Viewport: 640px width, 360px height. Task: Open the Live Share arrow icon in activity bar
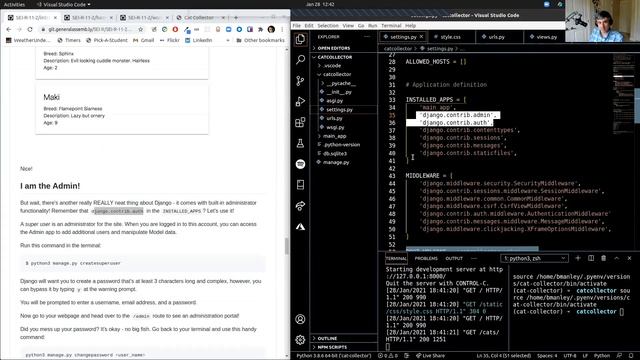click(300, 206)
